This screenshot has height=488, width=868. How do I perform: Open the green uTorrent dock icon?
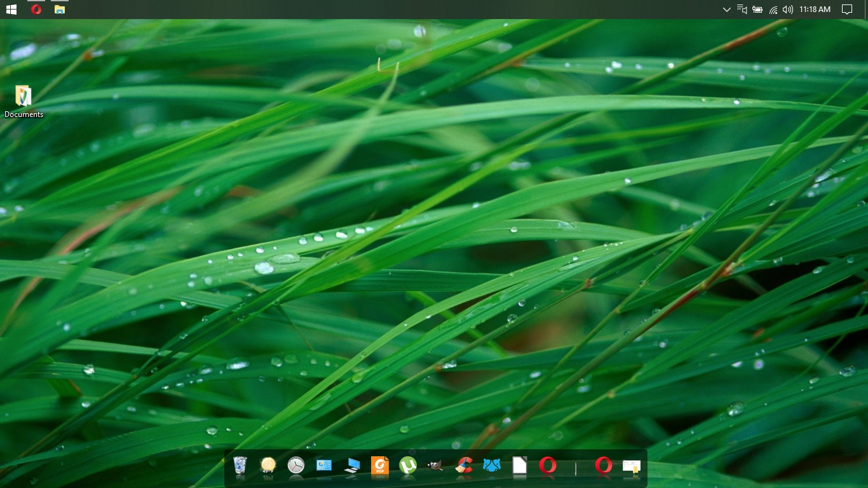click(408, 466)
